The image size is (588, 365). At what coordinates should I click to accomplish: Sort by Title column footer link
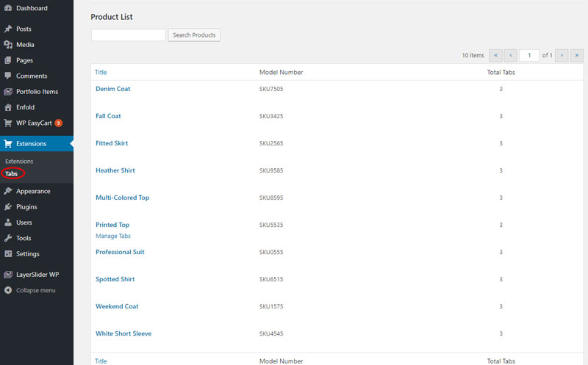[101, 361]
